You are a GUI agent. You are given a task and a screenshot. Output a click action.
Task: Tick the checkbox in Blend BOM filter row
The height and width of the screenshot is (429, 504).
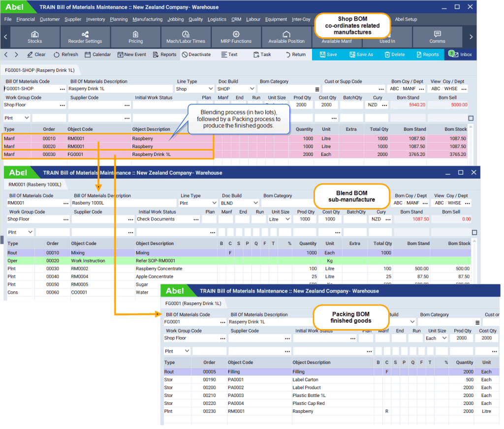pyautogui.click(x=474, y=232)
